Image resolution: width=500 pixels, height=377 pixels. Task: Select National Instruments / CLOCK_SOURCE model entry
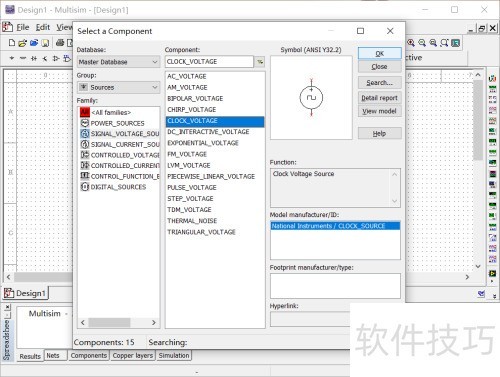(335, 226)
